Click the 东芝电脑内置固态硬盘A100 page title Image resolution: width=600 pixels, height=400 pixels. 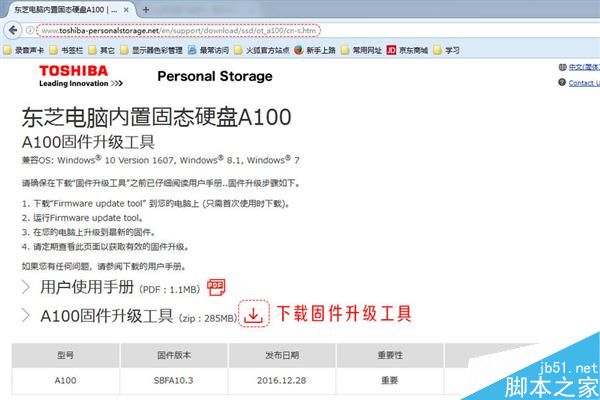(x=157, y=117)
